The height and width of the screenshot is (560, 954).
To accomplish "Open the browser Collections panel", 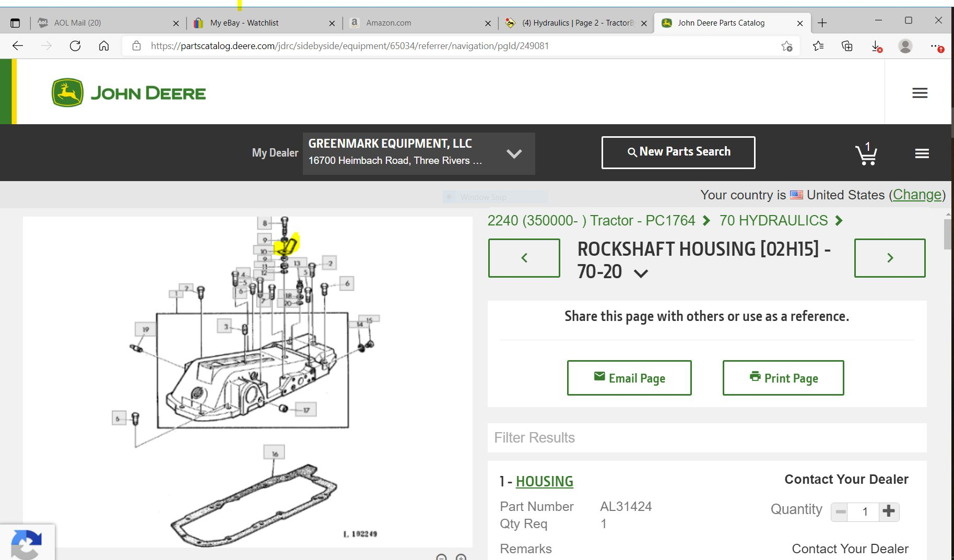I will tap(847, 46).
